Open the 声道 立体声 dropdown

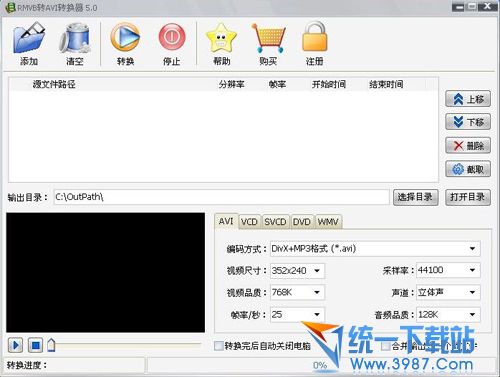[x=448, y=292]
